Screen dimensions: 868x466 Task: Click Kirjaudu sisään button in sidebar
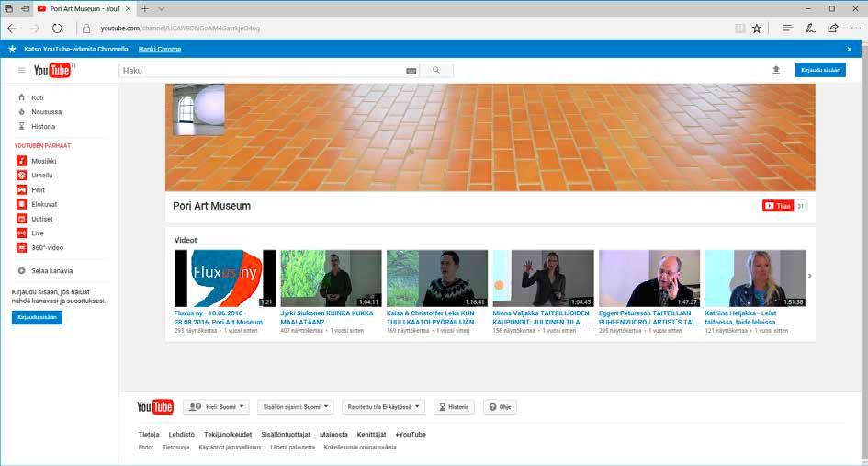37,317
